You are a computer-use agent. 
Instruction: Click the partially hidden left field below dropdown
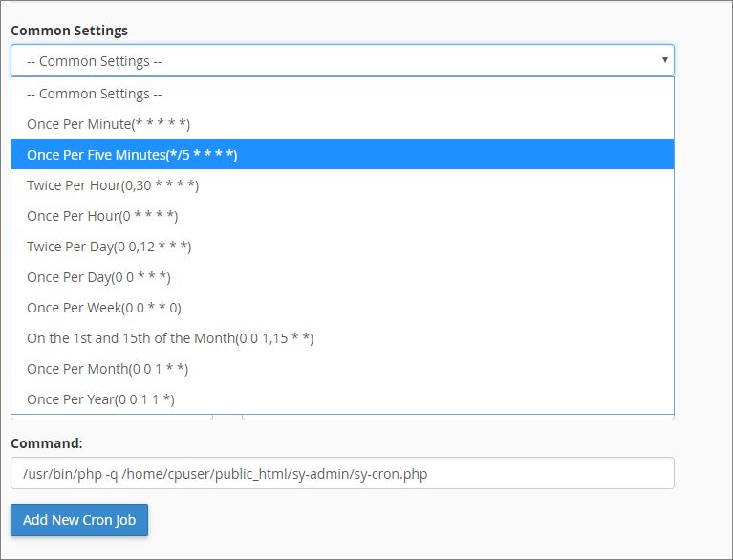click(x=112, y=417)
